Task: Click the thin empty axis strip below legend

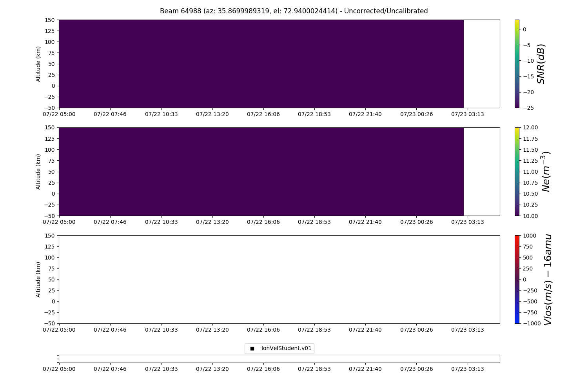Action: click(x=279, y=359)
